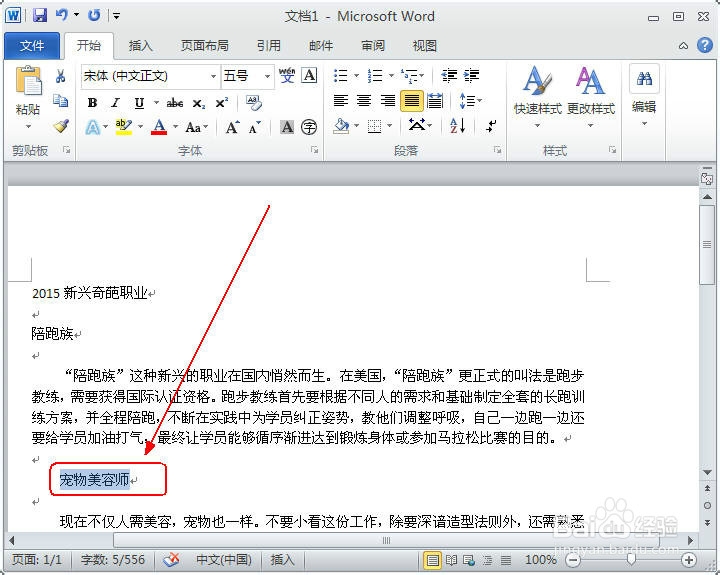Apply character border icon
This screenshot has width=720, height=575.
click(x=309, y=75)
